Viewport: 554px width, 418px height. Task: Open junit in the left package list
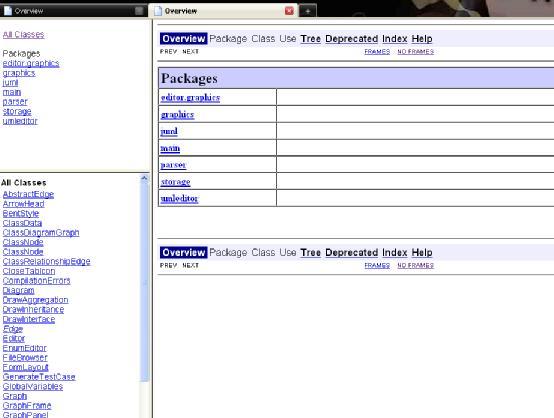tap(10, 82)
